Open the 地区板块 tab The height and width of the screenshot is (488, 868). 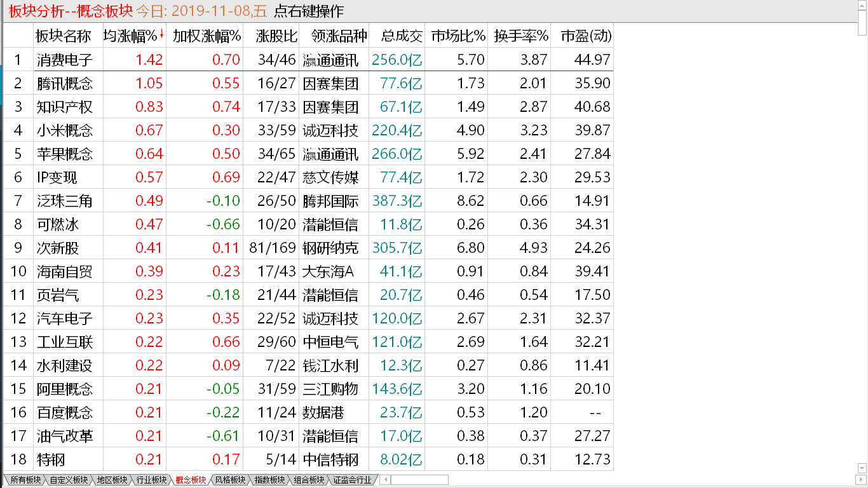(112, 480)
